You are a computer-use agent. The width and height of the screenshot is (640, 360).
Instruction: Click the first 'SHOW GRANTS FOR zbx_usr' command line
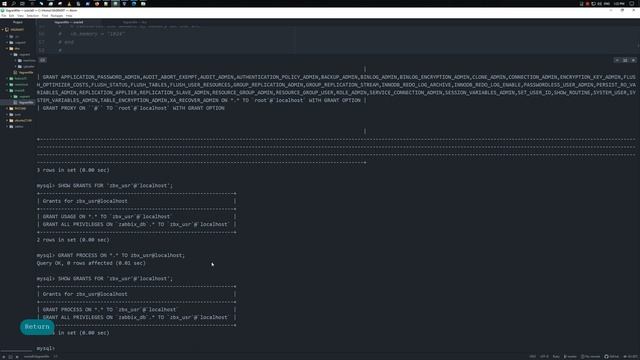click(104, 186)
